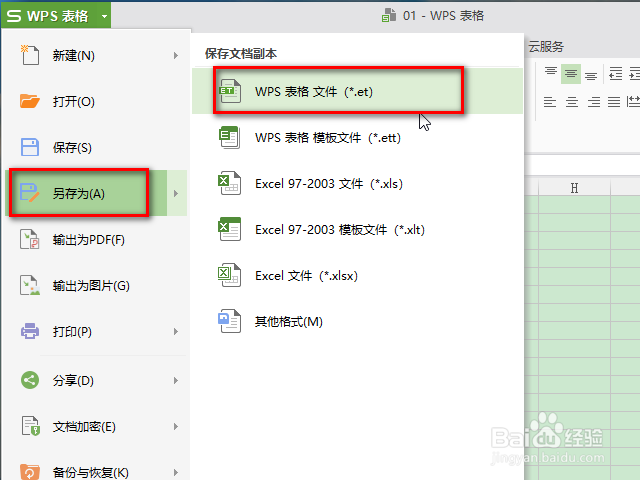Expand the 打印(P) submenu arrow

176,331
